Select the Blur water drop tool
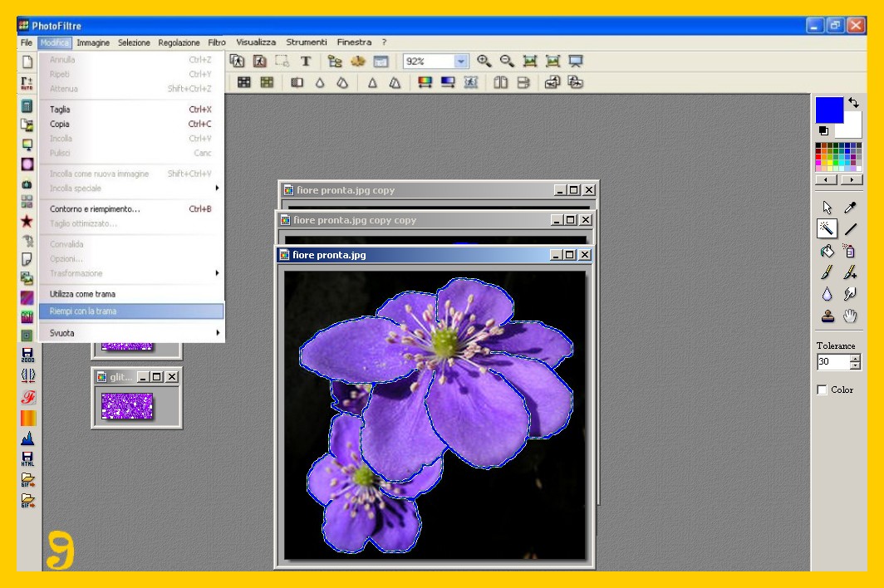Image resolution: width=884 pixels, height=588 pixels. pos(827,294)
